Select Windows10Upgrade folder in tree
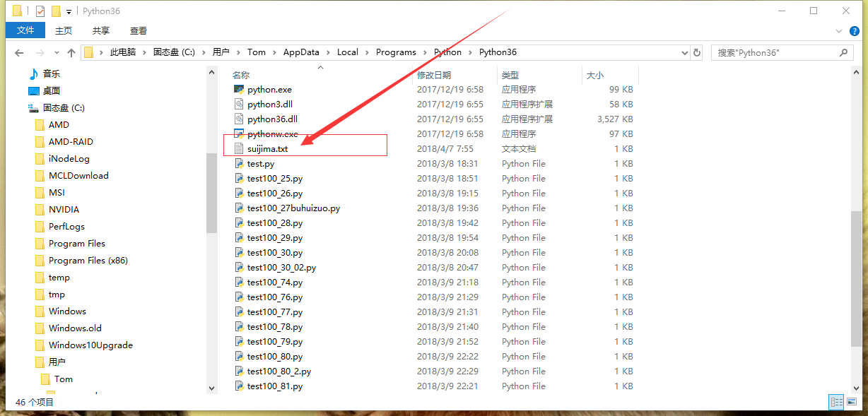 (90, 345)
